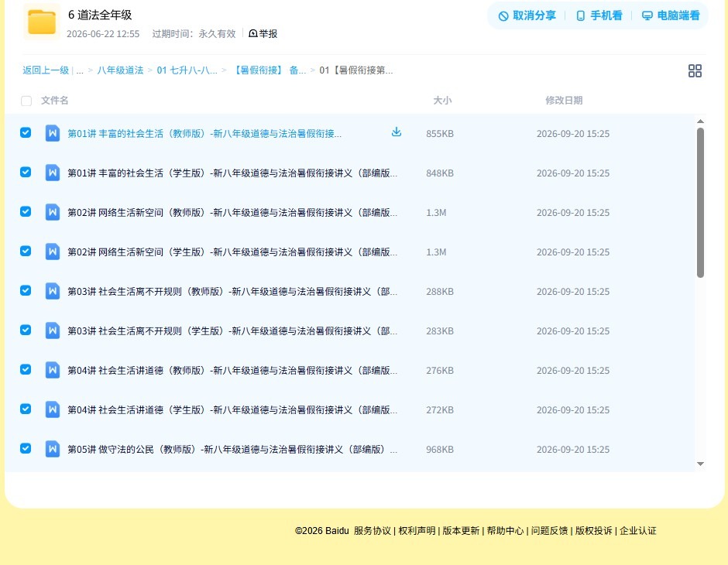Toggle the select-all checkbox next to 文件名
Image resolution: width=728 pixels, height=565 pixels.
pyautogui.click(x=26, y=101)
